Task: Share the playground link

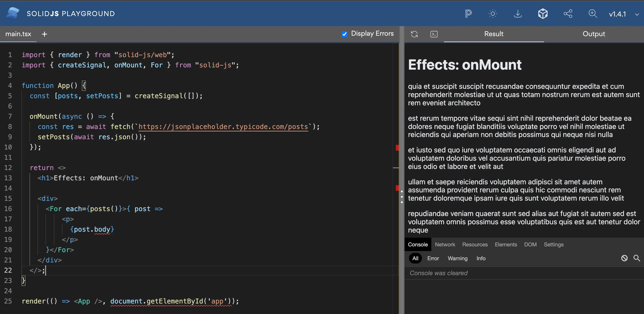Action: coord(568,13)
